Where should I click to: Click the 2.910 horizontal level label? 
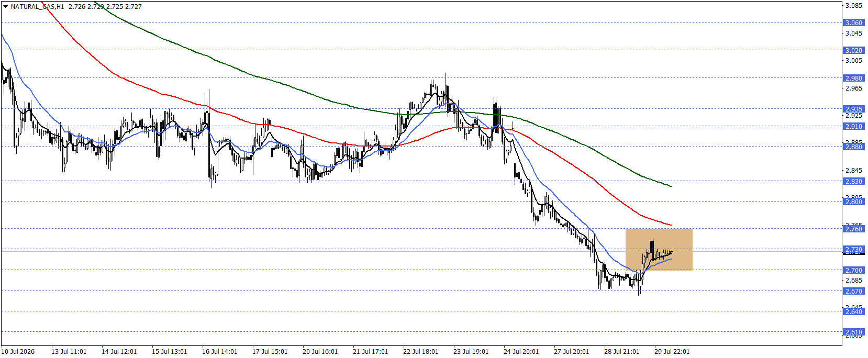(x=854, y=127)
